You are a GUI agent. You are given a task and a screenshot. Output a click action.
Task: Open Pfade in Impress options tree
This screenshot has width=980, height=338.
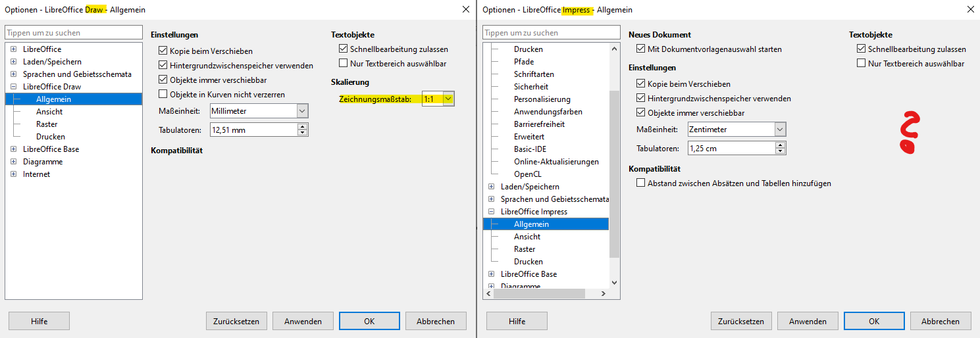coord(524,62)
